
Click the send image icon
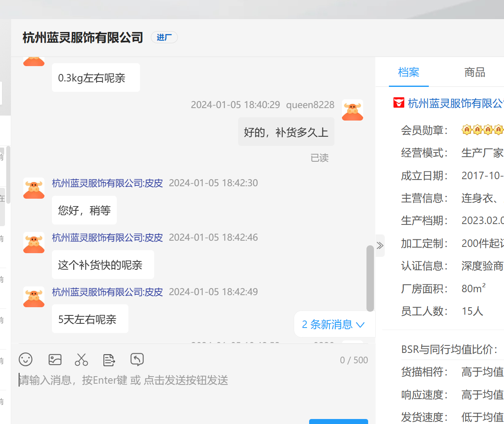[x=55, y=360]
